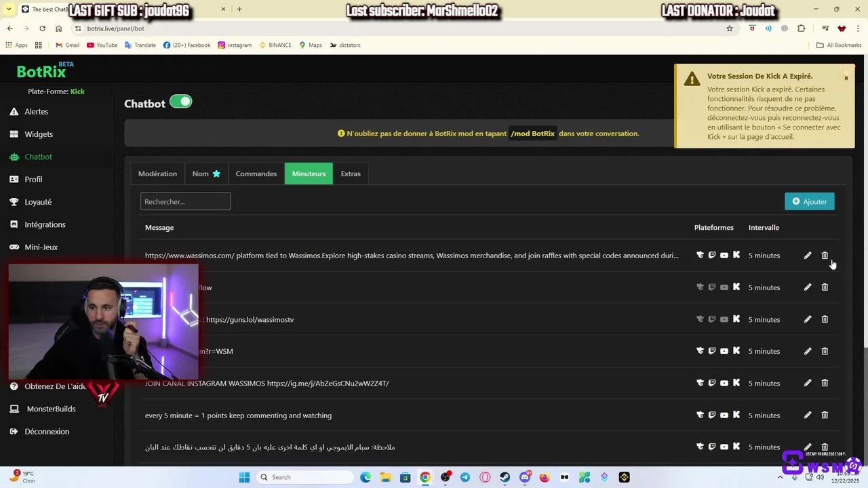Toggle Kick platform for wassimos.com timer
868x488 pixels.
(736, 255)
